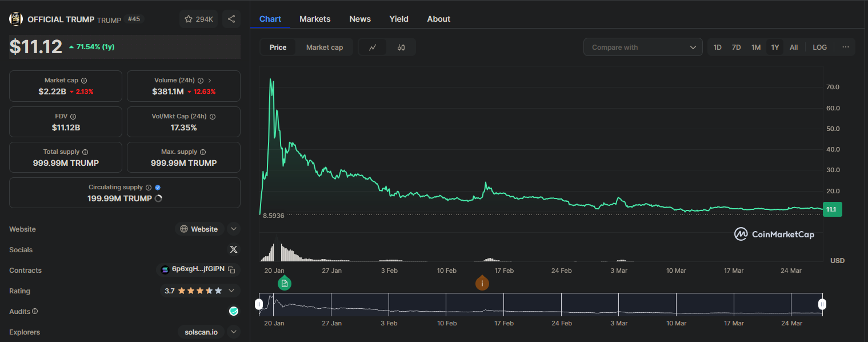Open the Markets tab
Viewport: 868px width, 342px height.
tap(315, 19)
